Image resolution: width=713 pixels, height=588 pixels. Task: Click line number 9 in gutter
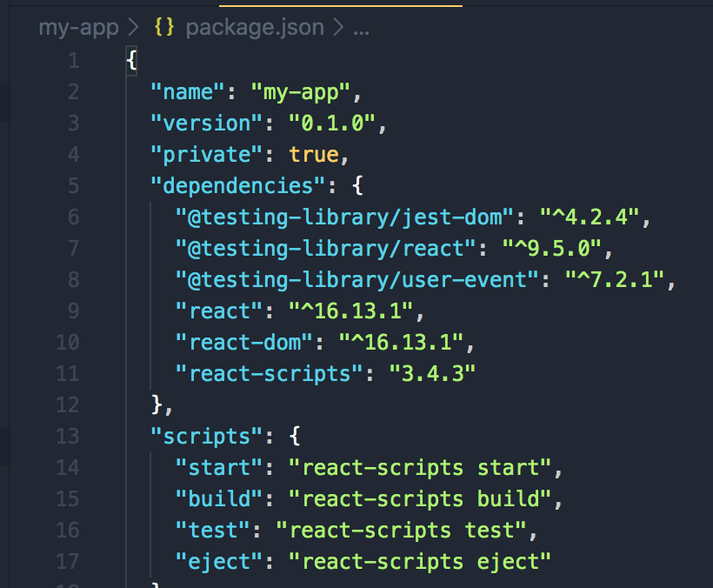pos(74,311)
